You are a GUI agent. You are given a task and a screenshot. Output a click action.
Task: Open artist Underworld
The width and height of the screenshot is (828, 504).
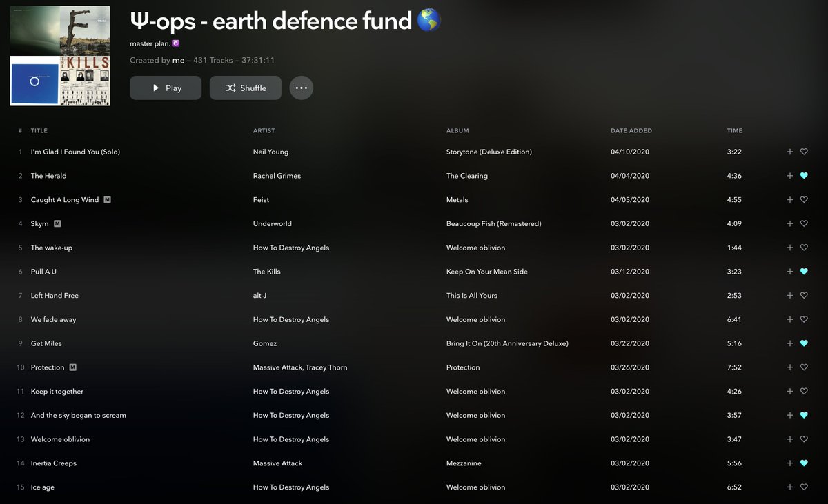click(x=273, y=223)
